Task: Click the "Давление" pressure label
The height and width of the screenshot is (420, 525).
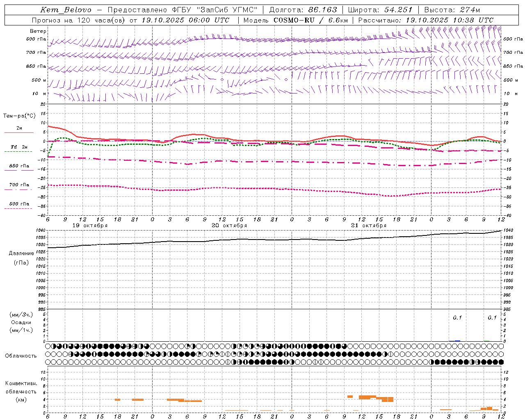Action: pos(21,253)
